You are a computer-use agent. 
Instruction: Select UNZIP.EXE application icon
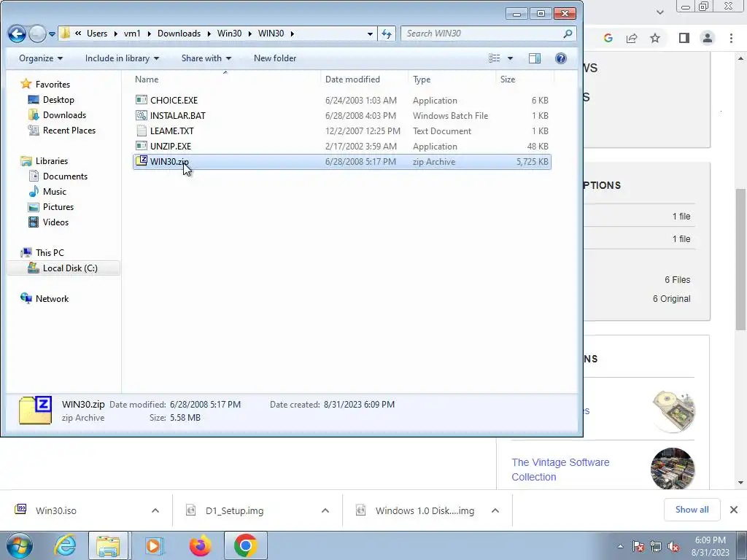click(141, 146)
